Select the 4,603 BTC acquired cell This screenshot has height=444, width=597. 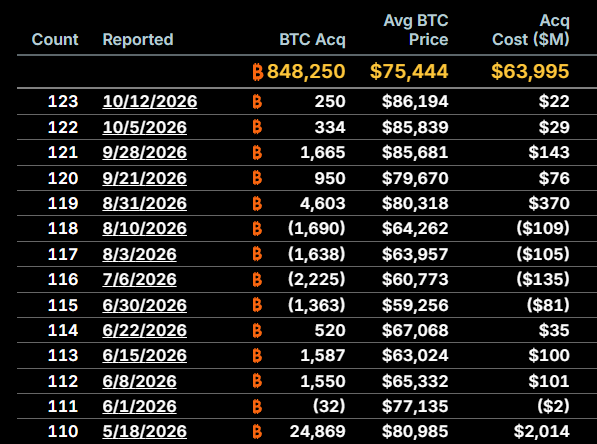point(323,203)
